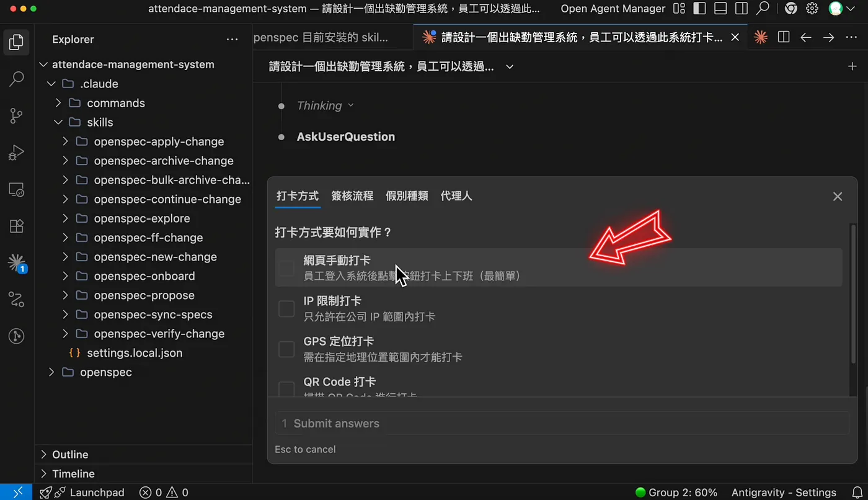This screenshot has height=500, width=868.
Task: Click Submit answers button
Action: 562,424
